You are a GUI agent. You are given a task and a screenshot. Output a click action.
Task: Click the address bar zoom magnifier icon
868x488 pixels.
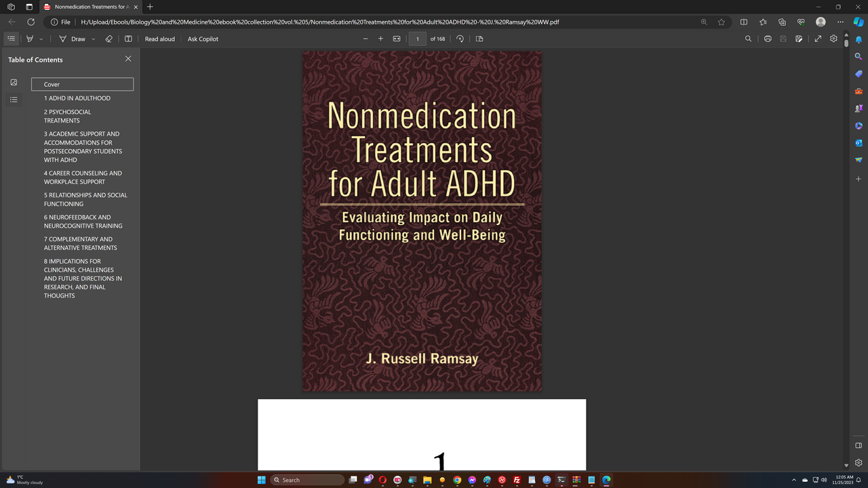[704, 22]
